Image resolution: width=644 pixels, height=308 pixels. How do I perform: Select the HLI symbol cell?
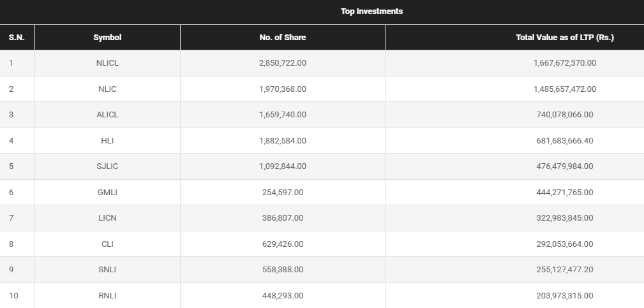coord(107,140)
